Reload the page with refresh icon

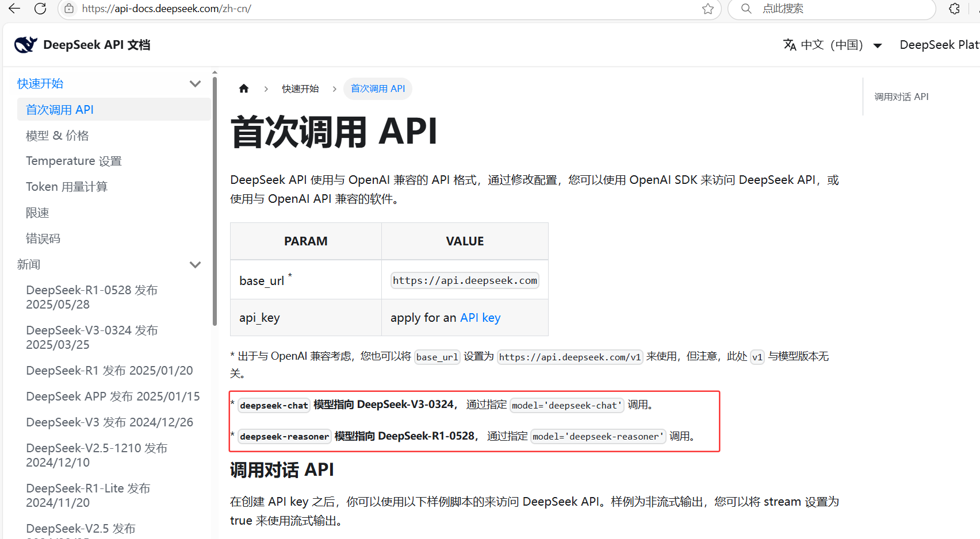(x=40, y=9)
